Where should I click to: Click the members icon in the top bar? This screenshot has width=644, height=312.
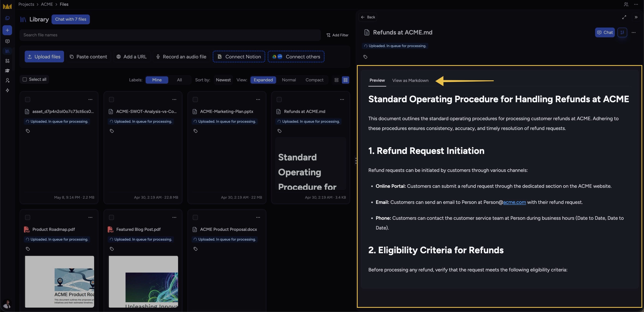pos(626,4)
